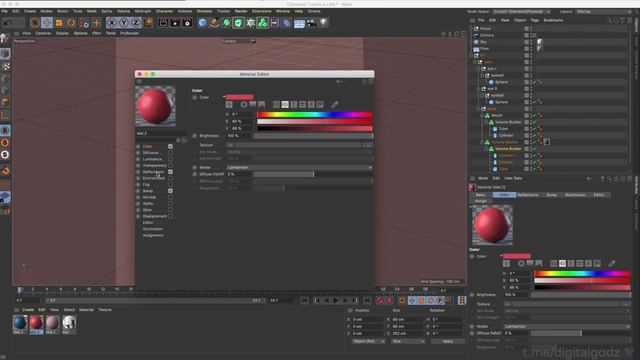Toggle the Y axis lock icon
The image size is (640, 360).
pyautogui.click(x=124, y=23)
